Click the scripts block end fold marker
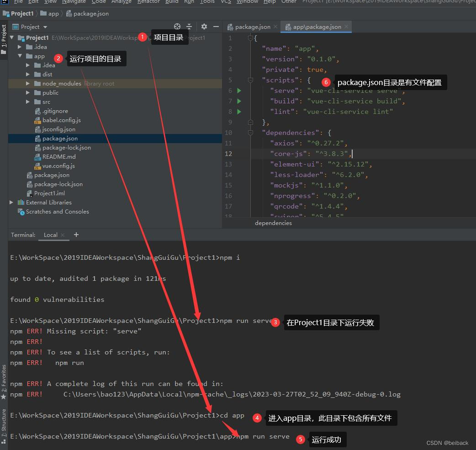Viewport: 476px width, 450px height. tap(250, 122)
